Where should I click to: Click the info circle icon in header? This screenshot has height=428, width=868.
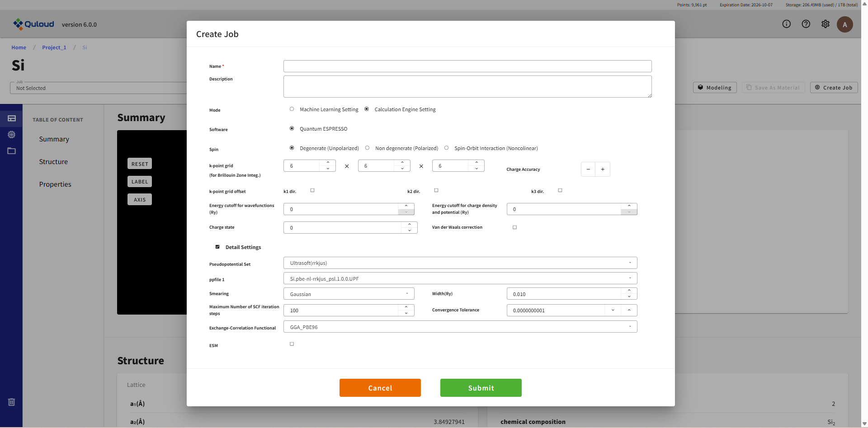pyautogui.click(x=787, y=24)
